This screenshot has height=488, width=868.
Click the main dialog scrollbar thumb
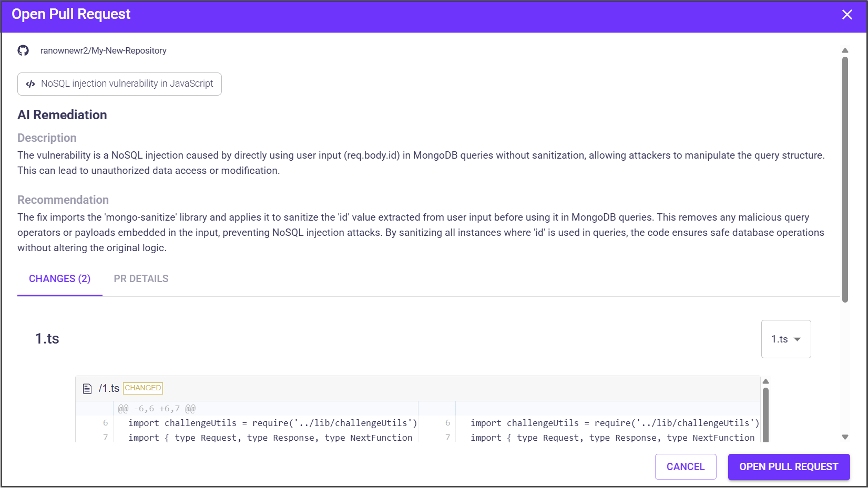coord(845,179)
